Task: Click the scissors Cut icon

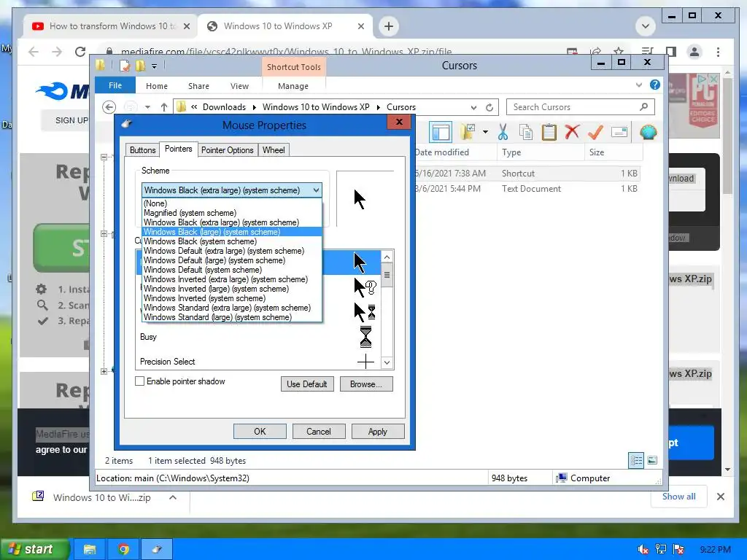Action: pyautogui.click(x=503, y=132)
